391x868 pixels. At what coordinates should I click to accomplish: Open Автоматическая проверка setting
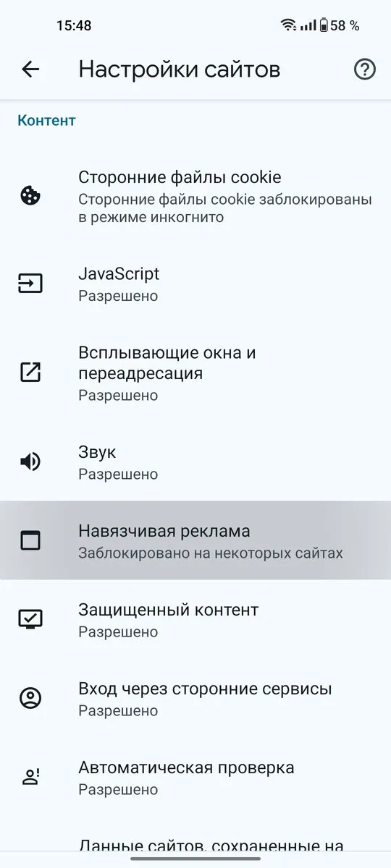point(195,777)
